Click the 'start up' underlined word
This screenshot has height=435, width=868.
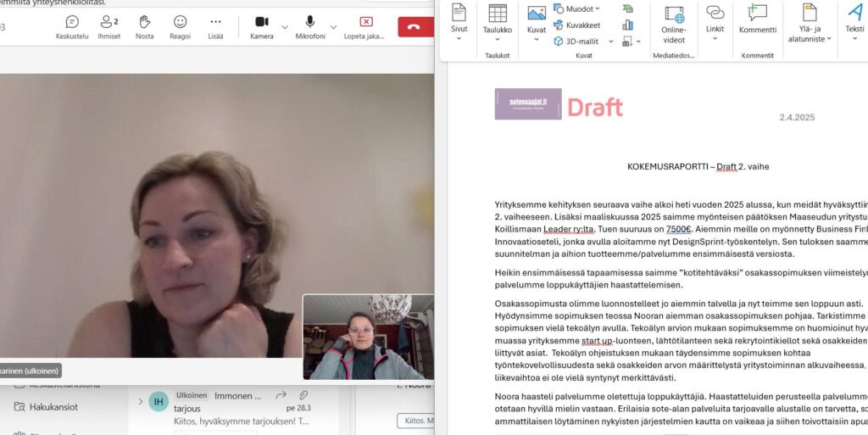(597, 340)
